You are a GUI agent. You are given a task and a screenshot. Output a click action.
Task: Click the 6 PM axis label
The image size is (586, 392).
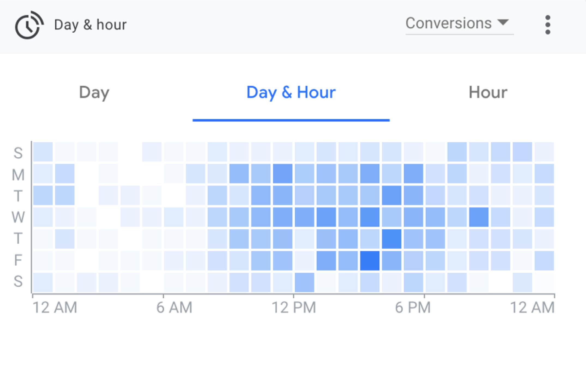click(x=413, y=308)
